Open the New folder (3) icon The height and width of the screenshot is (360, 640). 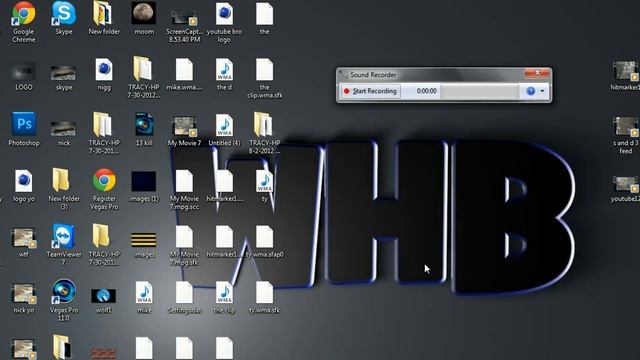[x=61, y=180]
